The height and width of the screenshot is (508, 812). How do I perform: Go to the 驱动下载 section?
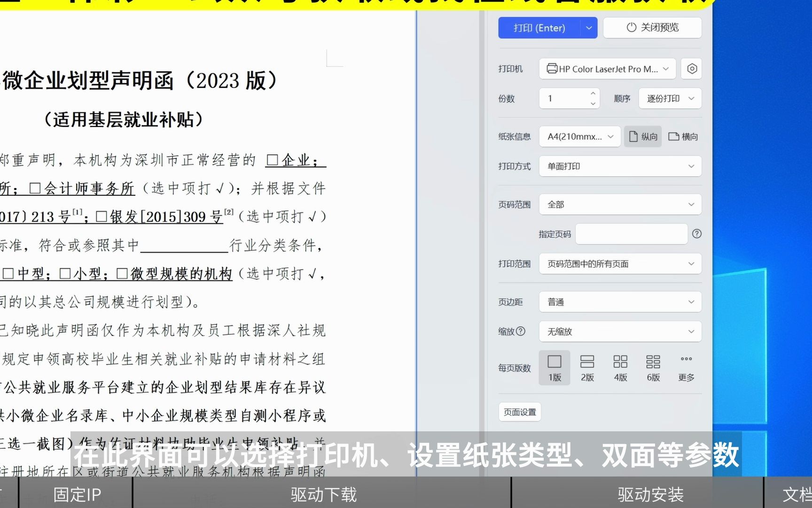(x=323, y=494)
